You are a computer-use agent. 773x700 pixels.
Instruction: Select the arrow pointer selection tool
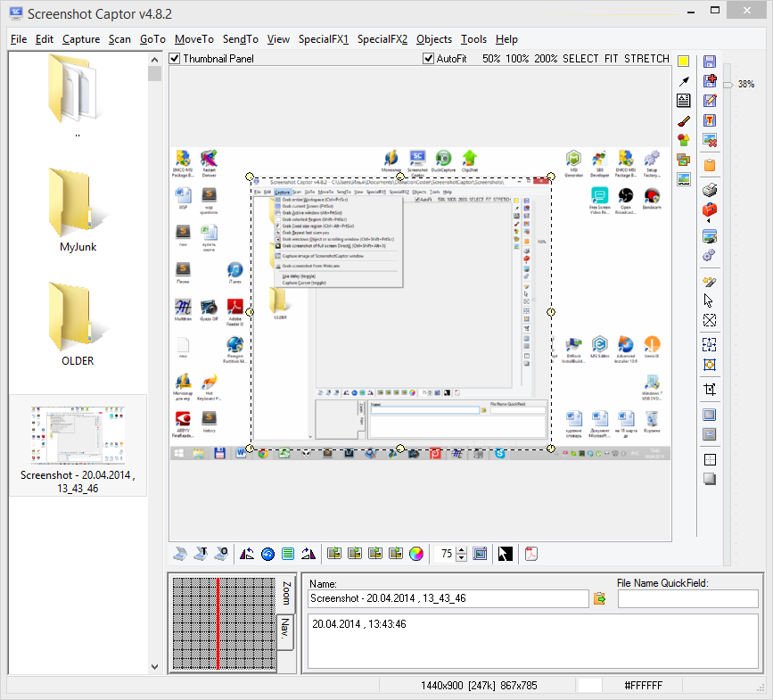point(710,301)
